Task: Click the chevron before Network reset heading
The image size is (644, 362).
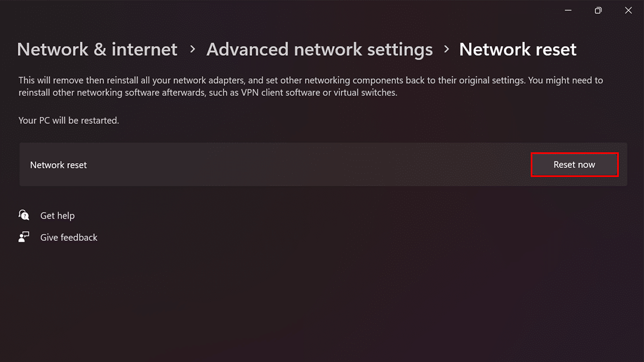Action: coord(447,49)
